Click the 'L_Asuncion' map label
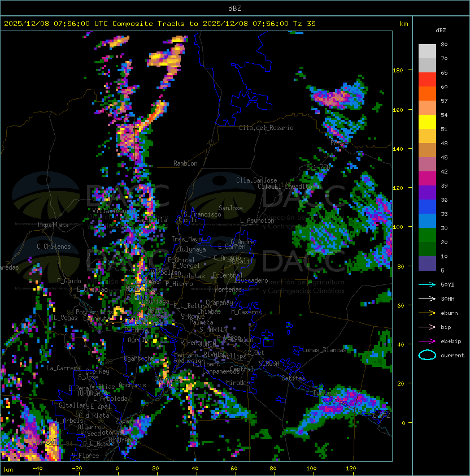This screenshot has height=476, width=470. tap(257, 220)
